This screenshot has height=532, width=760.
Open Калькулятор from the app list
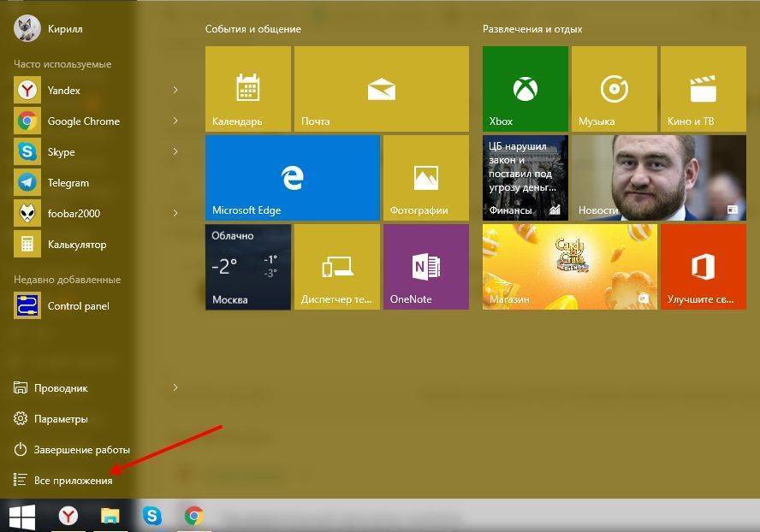pyautogui.click(x=76, y=245)
